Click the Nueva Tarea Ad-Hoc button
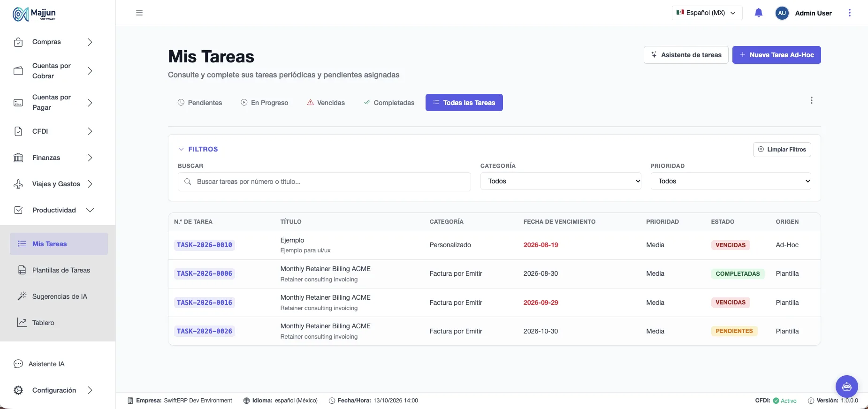 click(777, 55)
